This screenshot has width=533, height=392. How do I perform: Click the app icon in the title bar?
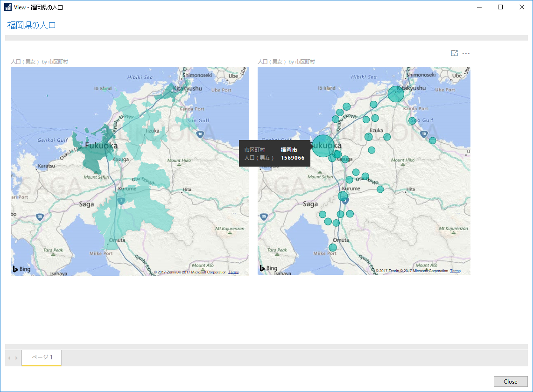tap(8, 7)
